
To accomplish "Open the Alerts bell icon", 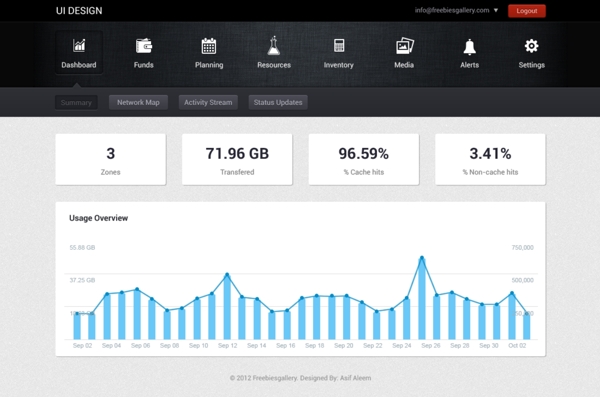I will pos(470,47).
